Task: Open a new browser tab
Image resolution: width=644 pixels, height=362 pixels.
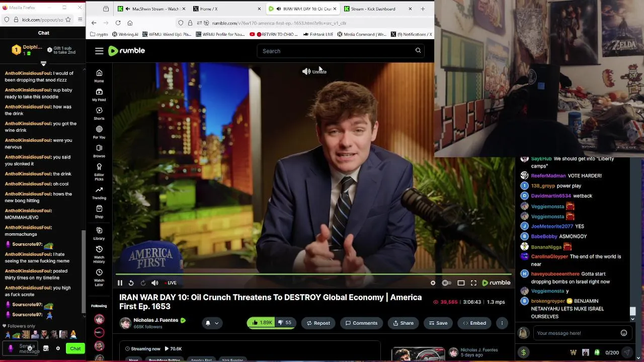Action: 423,9
